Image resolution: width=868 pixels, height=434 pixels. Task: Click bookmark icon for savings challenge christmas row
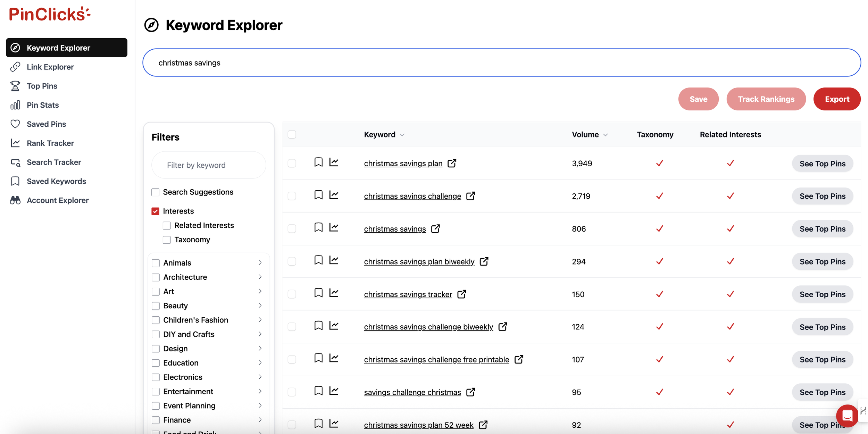[318, 391]
